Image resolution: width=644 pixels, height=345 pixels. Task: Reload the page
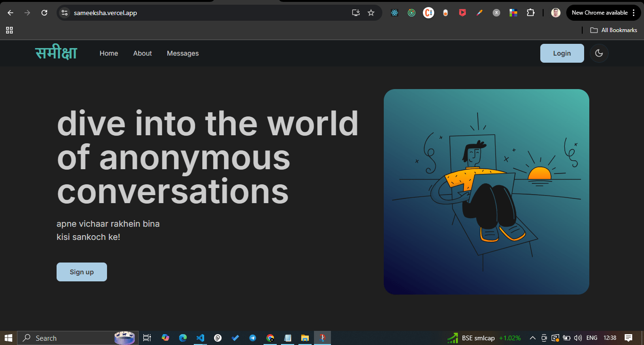44,13
